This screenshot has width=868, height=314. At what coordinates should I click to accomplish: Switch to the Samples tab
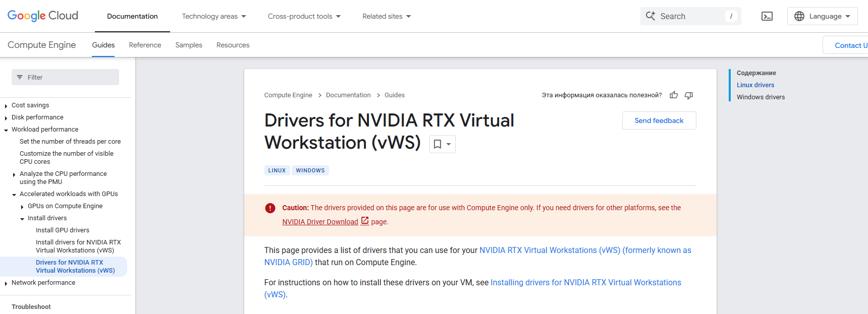click(189, 45)
